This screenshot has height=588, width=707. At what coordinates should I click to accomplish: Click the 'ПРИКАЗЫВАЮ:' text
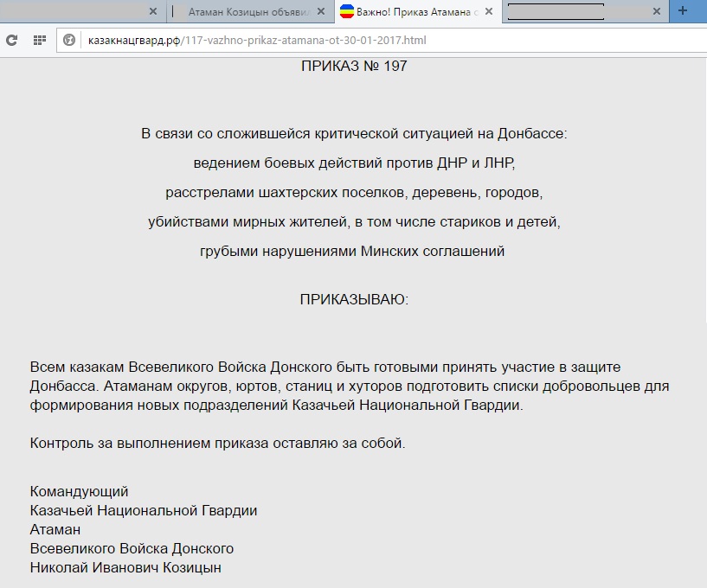pyautogui.click(x=353, y=299)
